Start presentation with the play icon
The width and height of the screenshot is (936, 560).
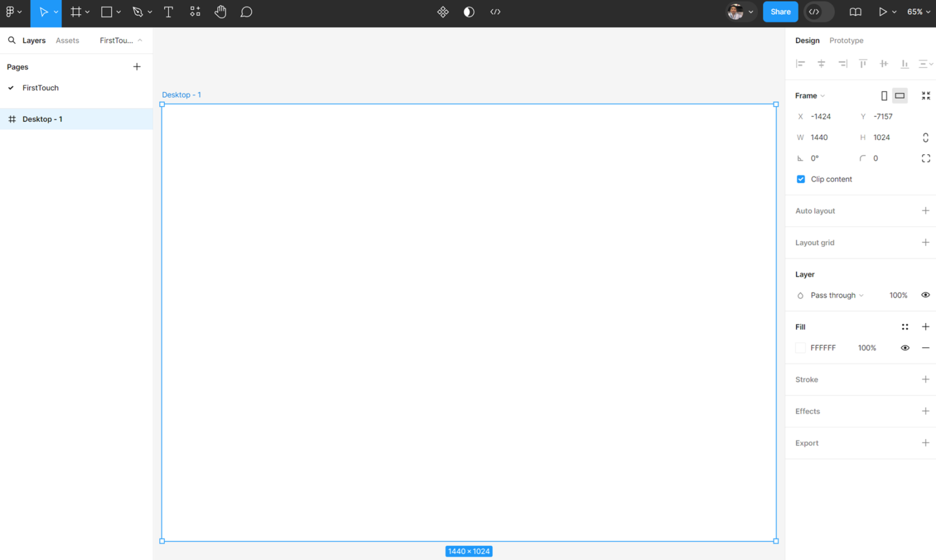pyautogui.click(x=883, y=12)
